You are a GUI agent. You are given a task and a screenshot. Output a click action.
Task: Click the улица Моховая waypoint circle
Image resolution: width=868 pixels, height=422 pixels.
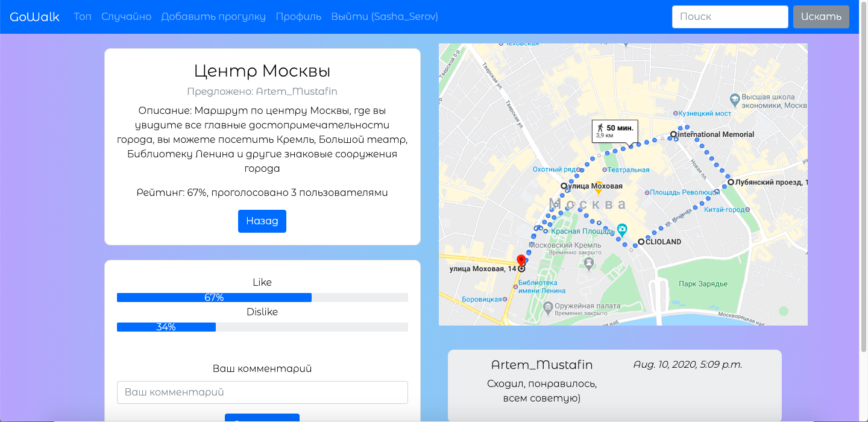[564, 186]
